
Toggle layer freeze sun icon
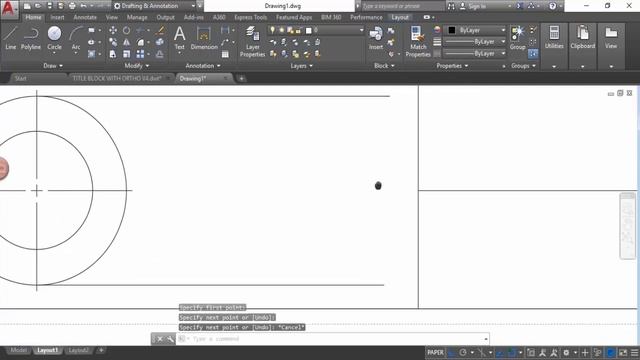[x=281, y=30]
